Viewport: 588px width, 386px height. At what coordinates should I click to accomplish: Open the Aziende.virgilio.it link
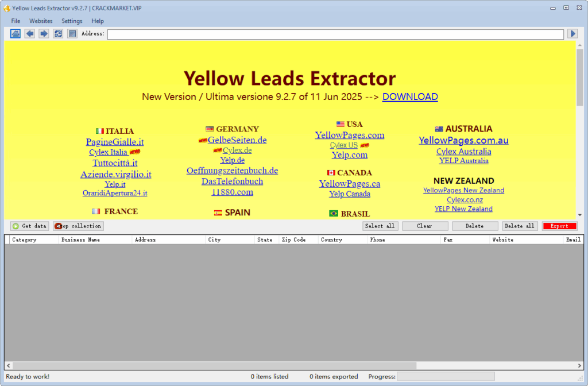pyautogui.click(x=116, y=174)
